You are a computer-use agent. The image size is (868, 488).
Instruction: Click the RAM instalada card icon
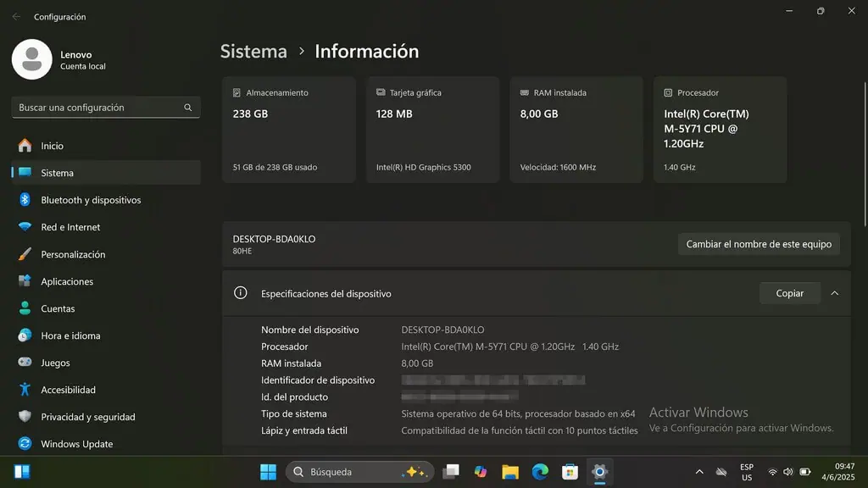(x=525, y=92)
